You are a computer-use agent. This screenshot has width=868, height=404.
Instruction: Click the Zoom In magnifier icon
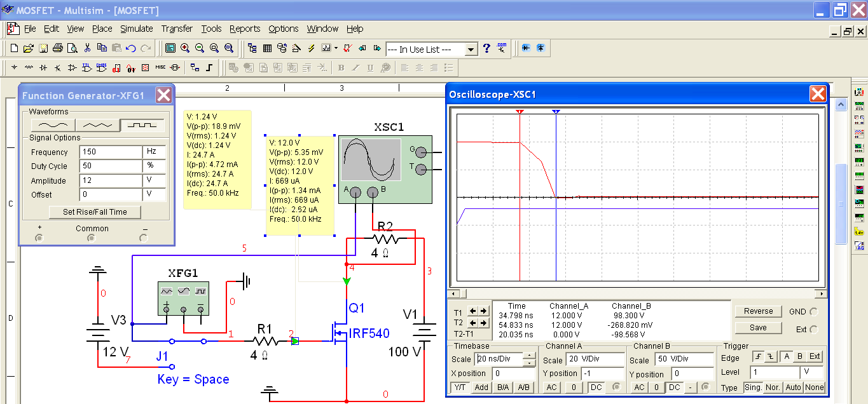[185, 48]
